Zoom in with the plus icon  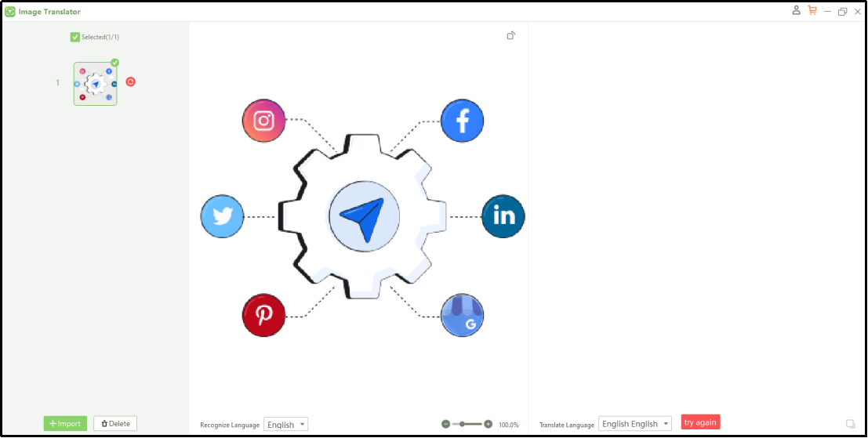click(x=488, y=424)
